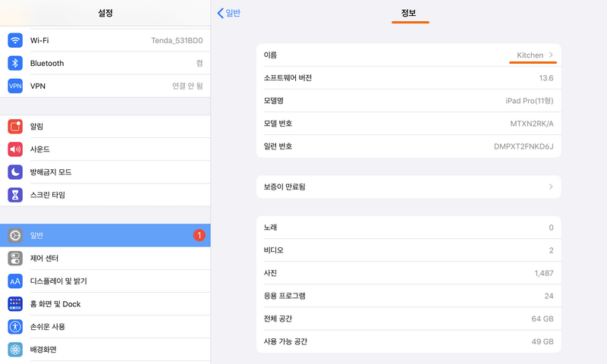Tap the 사진 photos row label
The height and width of the screenshot is (364, 607).
(x=270, y=273)
